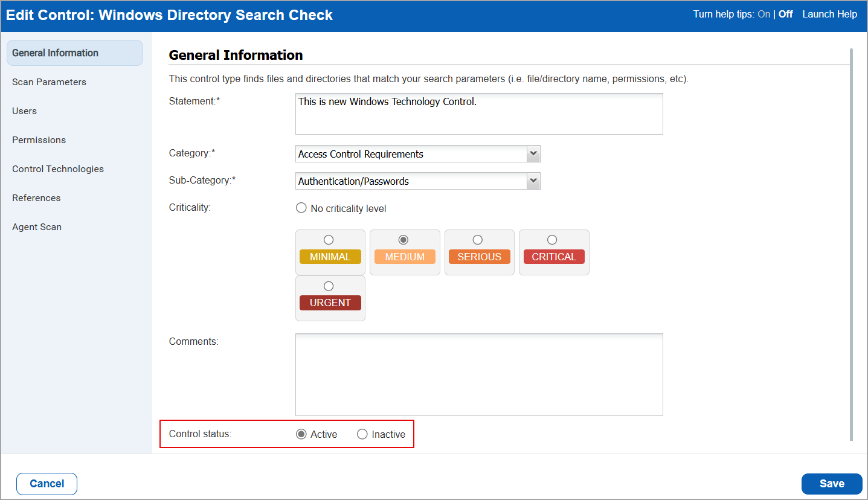The height and width of the screenshot is (500, 868).
Task: Open the Permissions section
Action: coord(39,139)
